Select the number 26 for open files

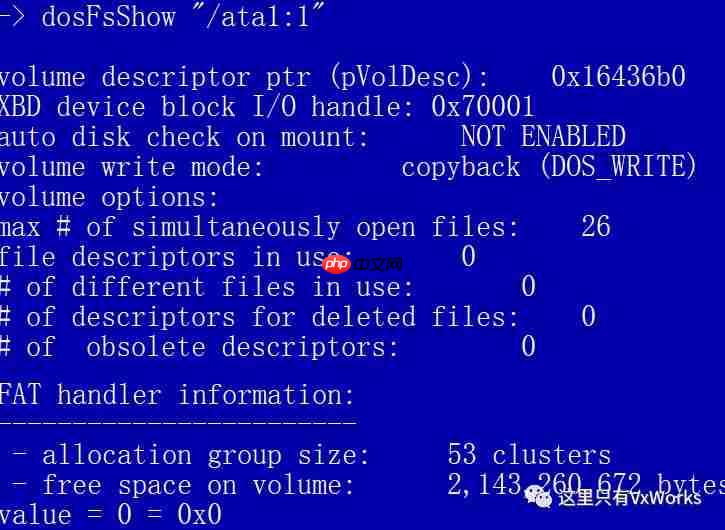(596, 227)
